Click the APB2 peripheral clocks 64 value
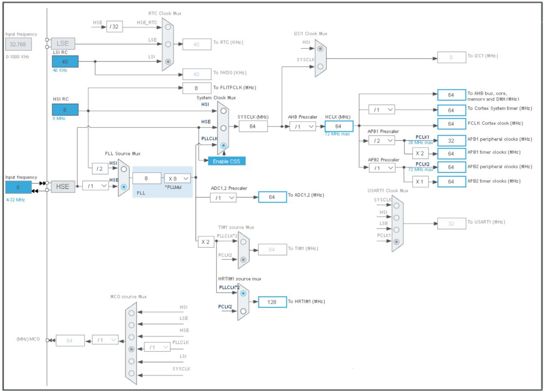Screen dimensions: 544x392 click(451, 167)
